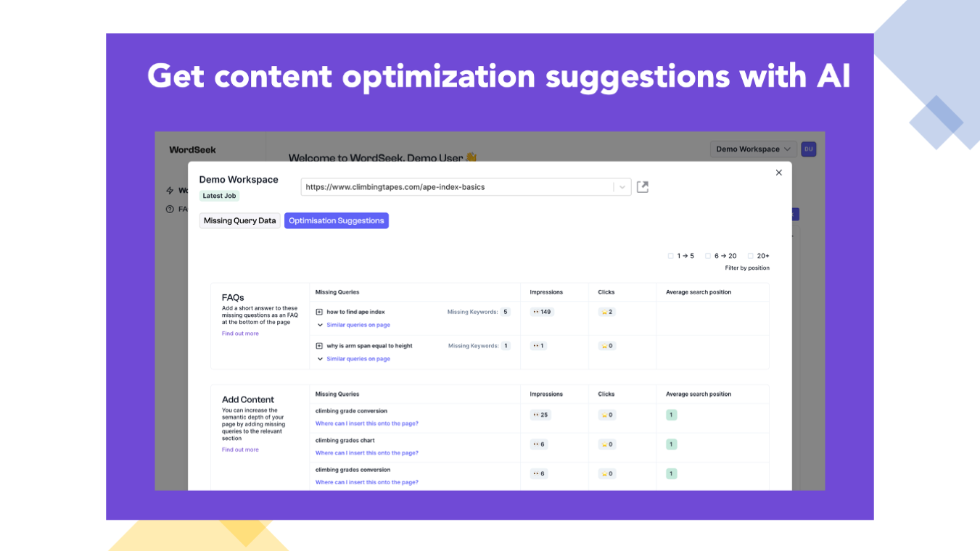The height and width of the screenshot is (551, 980).
Task: Click 'Find out more' under Add Content
Action: [x=240, y=449]
